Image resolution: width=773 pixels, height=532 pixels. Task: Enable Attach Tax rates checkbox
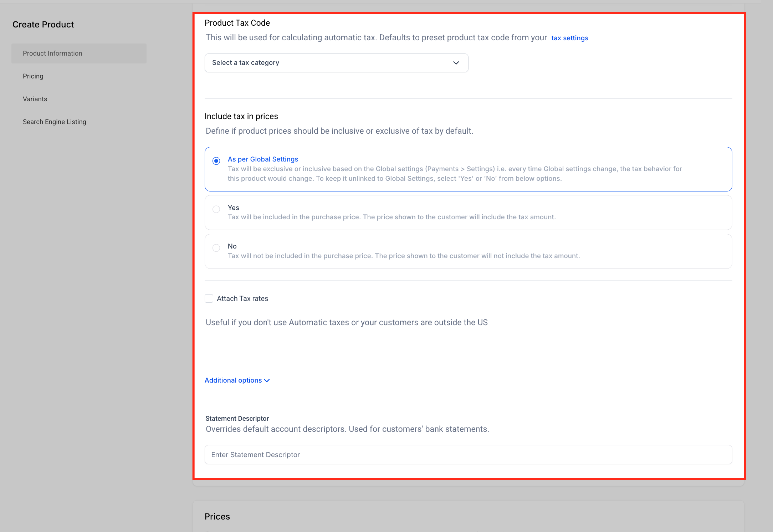coord(209,298)
